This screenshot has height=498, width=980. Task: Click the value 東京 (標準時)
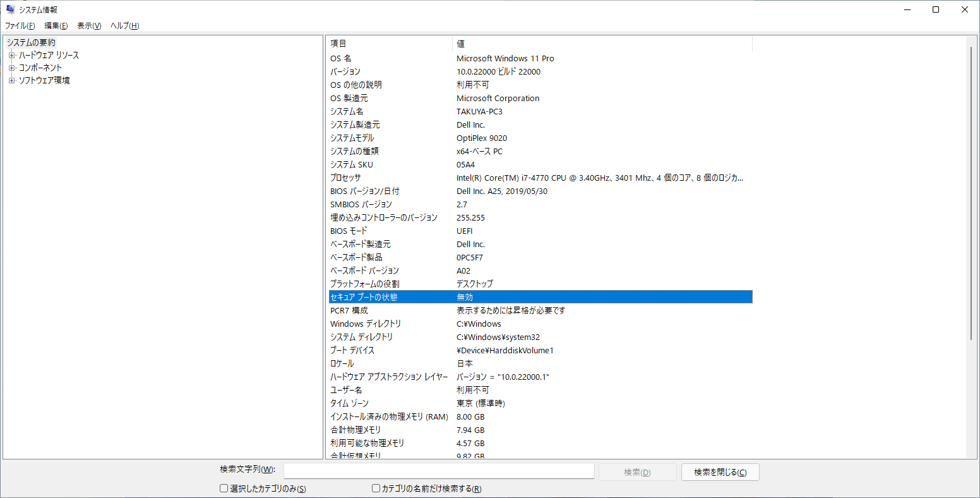[x=481, y=403]
